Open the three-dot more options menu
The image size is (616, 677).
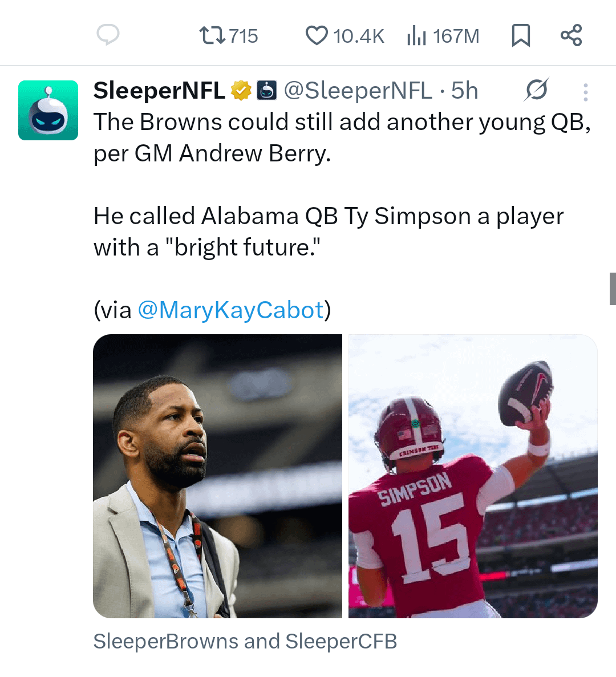click(585, 92)
